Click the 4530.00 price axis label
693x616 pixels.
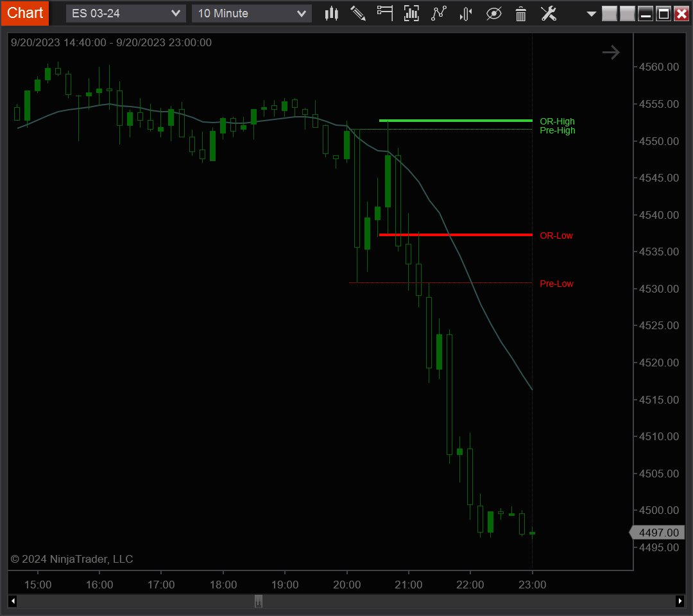click(x=658, y=289)
